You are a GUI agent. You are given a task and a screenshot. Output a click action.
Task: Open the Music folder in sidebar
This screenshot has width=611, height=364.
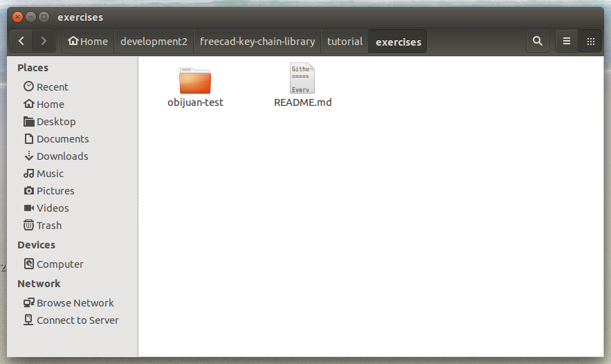coord(50,174)
